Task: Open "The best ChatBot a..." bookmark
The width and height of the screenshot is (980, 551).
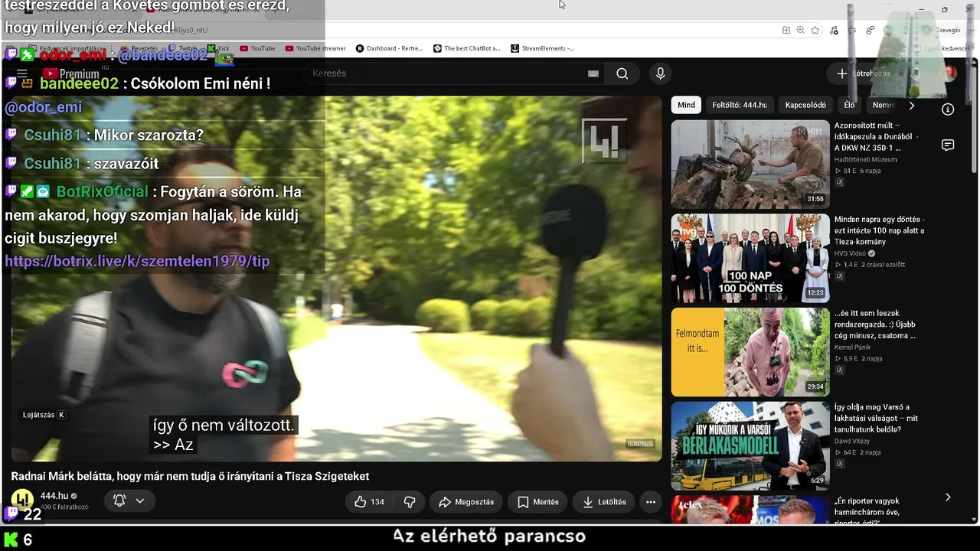Action: click(x=467, y=48)
